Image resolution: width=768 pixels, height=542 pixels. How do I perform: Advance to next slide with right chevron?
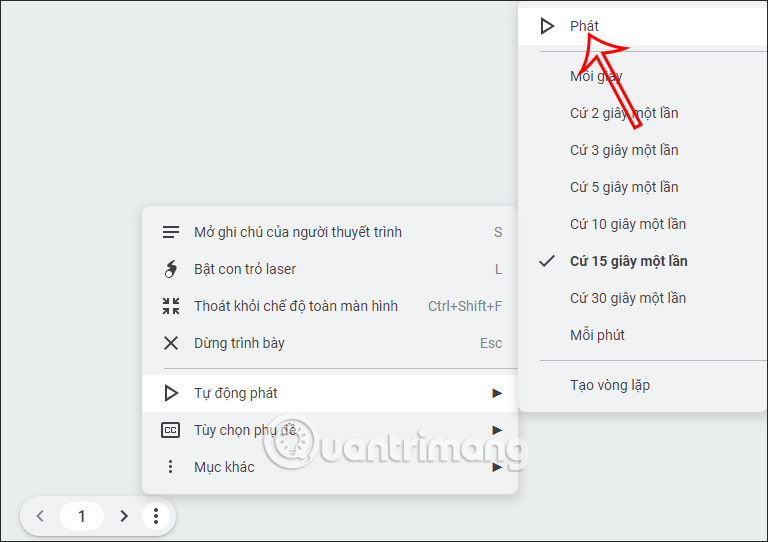[x=124, y=516]
